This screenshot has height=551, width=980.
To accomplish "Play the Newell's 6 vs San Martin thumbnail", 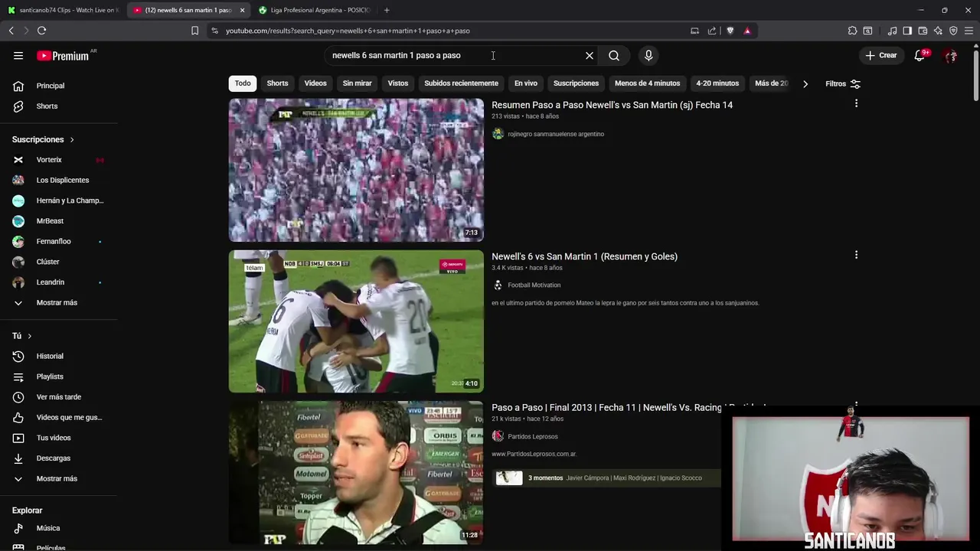I will 356,321.
